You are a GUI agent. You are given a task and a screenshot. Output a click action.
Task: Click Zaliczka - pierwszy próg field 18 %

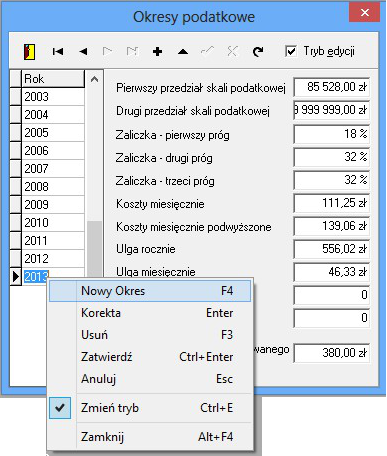click(332, 134)
